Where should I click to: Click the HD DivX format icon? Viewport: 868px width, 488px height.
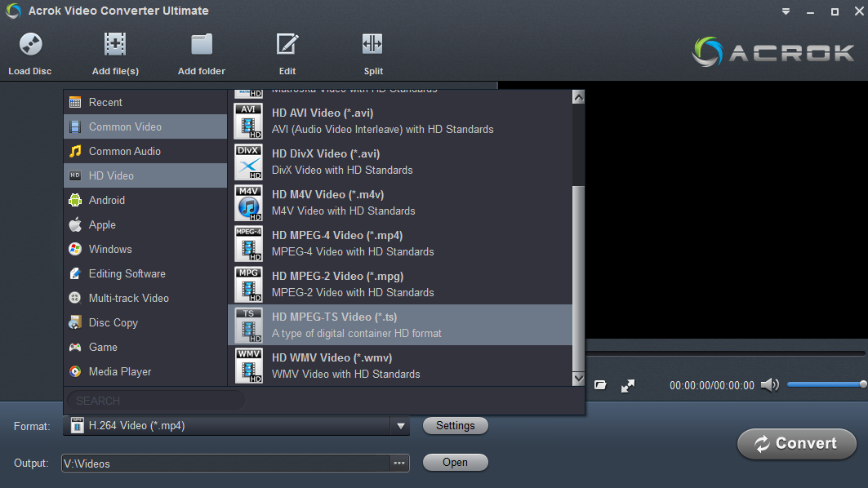click(x=248, y=162)
